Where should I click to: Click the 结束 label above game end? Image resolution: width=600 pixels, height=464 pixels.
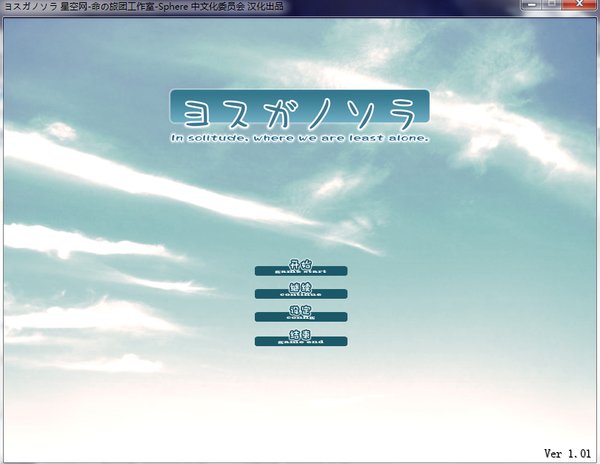coord(301,334)
